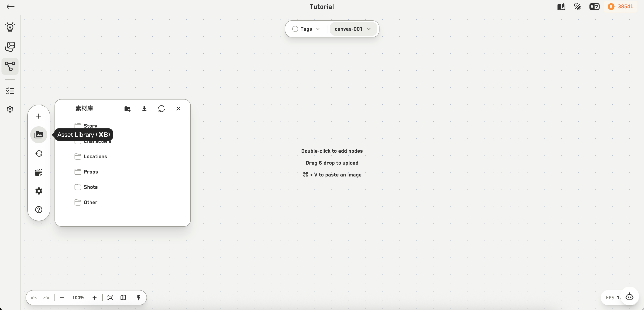Click the 100% zoom level
The width and height of the screenshot is (644, 310).
(x=78, y=298)
